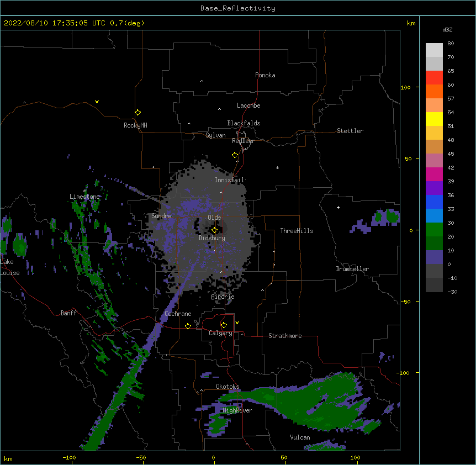Click the Limestone label
This screenshot has height=465, width=476.
click(x=84, y=197)
